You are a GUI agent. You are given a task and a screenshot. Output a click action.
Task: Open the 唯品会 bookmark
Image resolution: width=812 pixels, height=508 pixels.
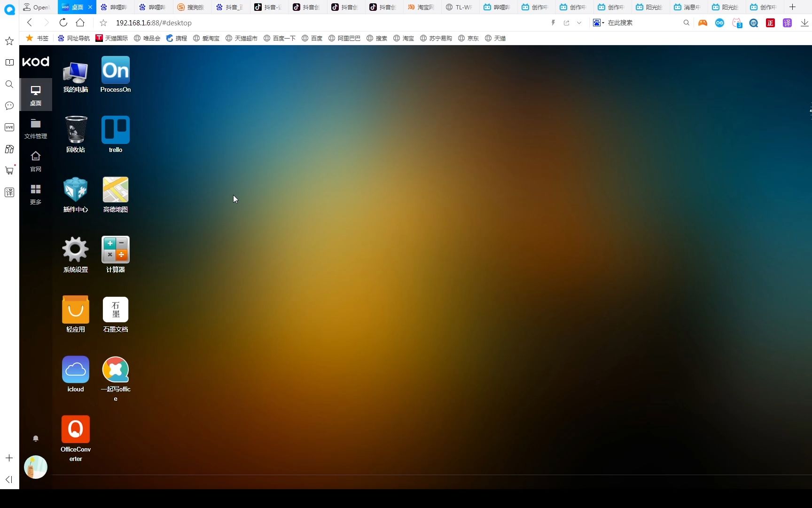(147, 38)
